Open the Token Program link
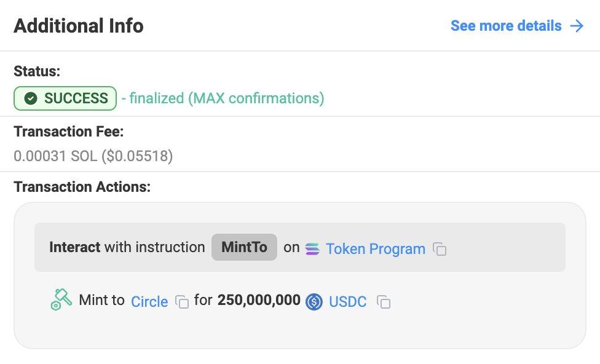The image size is (600, 364). pos(376,249)
